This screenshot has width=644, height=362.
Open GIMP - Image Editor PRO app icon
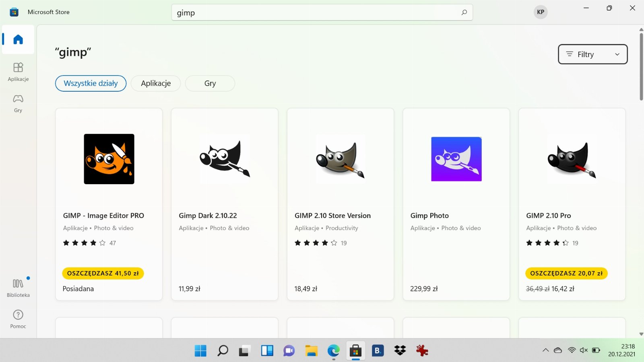point(109,159)
